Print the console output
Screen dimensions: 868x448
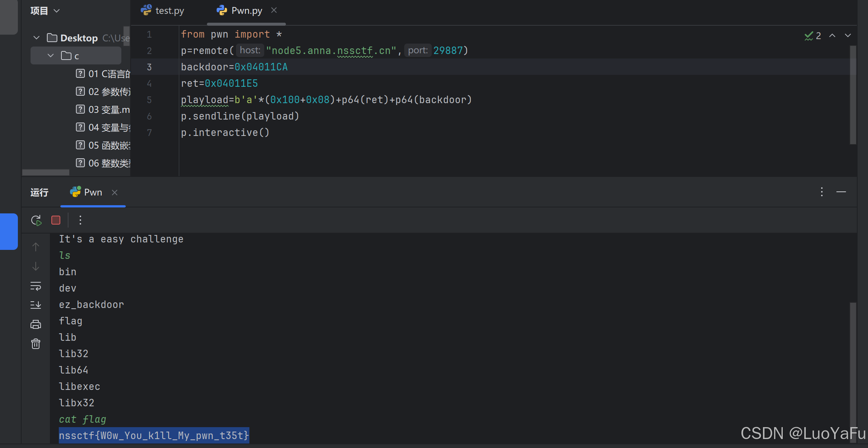[36, 324]
